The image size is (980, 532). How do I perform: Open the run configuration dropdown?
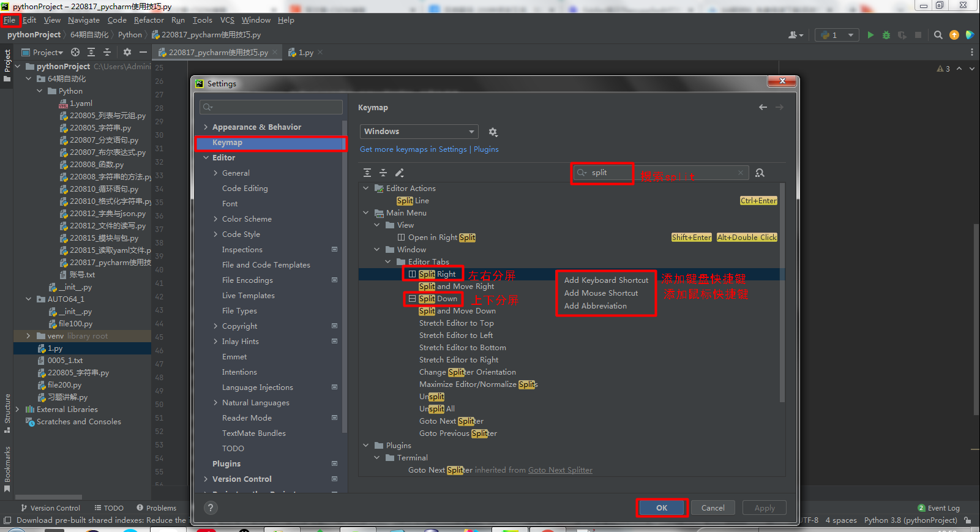(837, 35)
